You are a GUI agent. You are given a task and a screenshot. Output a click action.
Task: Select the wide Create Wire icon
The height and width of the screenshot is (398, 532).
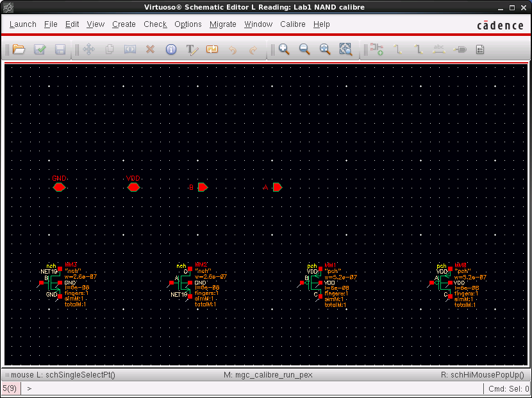(419, 49)
